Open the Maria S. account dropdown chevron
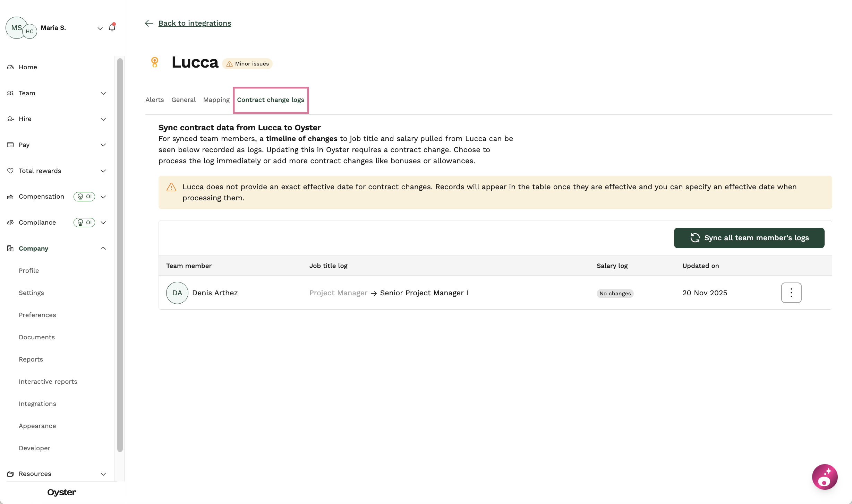 click(x=100, y=28)
